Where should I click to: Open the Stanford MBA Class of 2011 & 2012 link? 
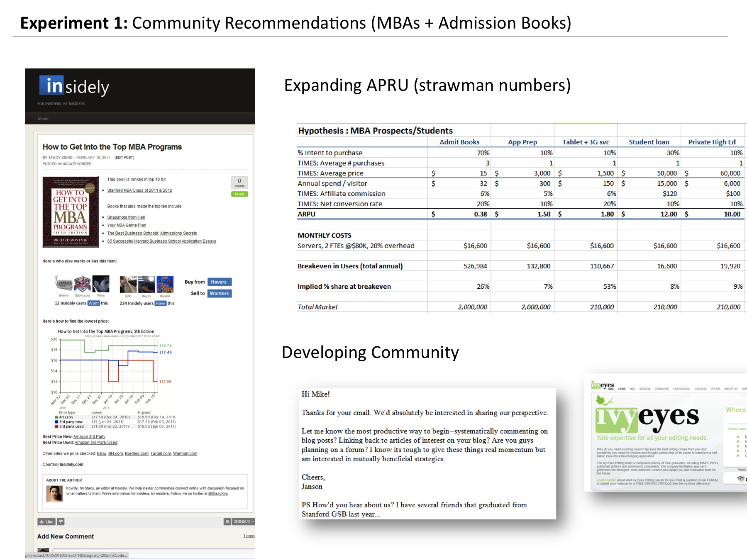pos(139,190)
